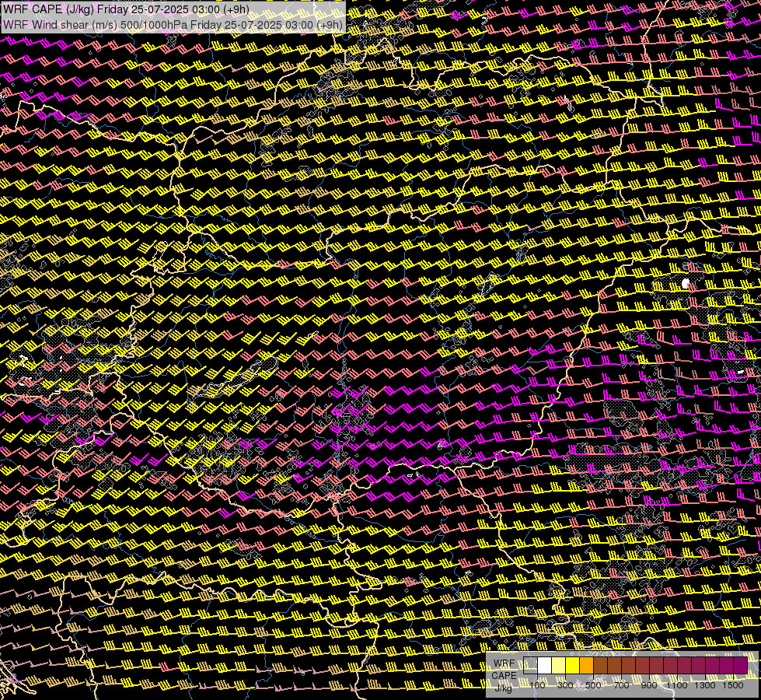Click the 500 legend value label

[x=593, y=685]
